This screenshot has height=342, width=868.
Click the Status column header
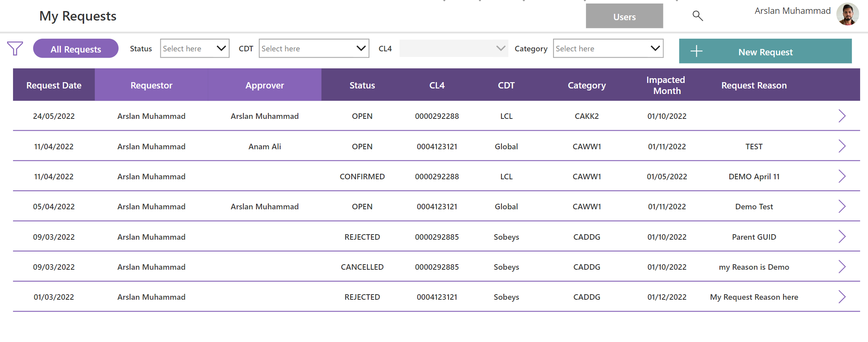pyautogui.click(x=362, y=85)
